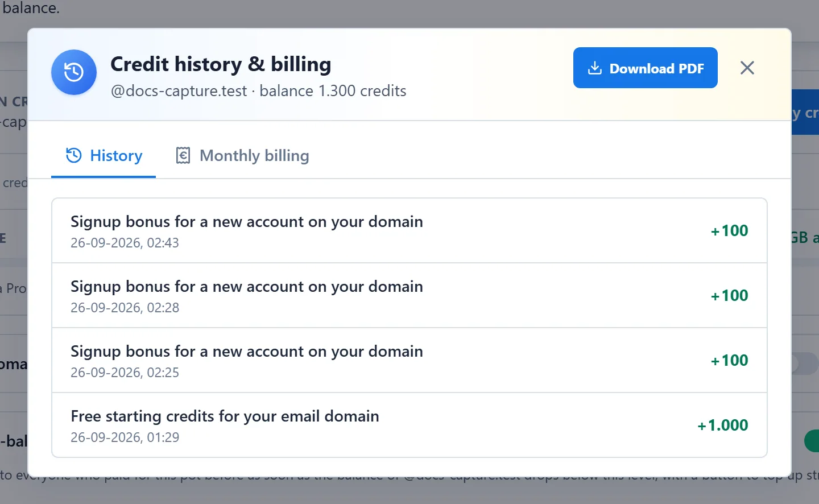
Task: Click the '@docs-capture.test · balance 1.300 credits' subtitle
Action: click(x=259, y=91)
